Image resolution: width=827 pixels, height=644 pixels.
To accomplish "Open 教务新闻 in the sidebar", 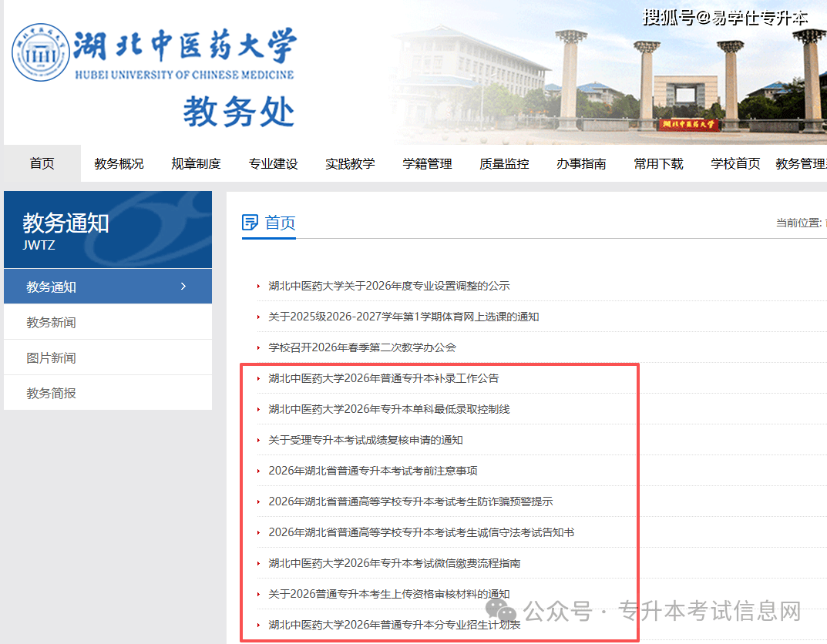I will (x=108, y=322).
